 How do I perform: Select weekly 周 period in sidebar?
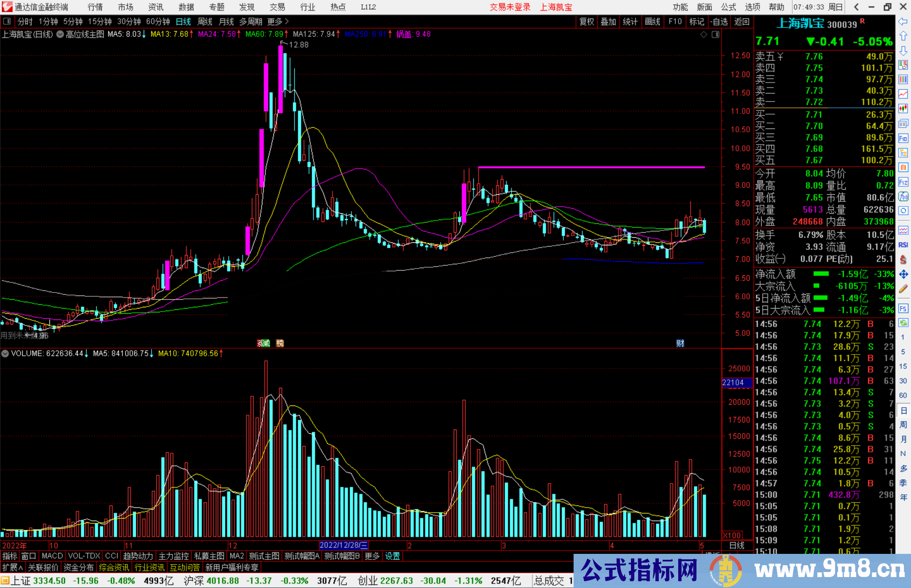[x=903, y=424]
